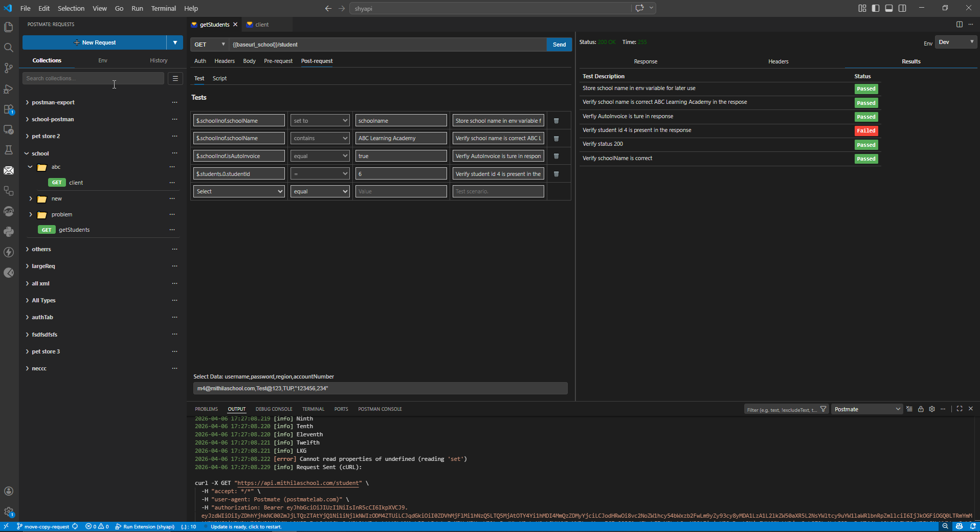This screenshot has height=532, width=980.
Task: Open Search view from the activity bar
Action: pos(9,48)
